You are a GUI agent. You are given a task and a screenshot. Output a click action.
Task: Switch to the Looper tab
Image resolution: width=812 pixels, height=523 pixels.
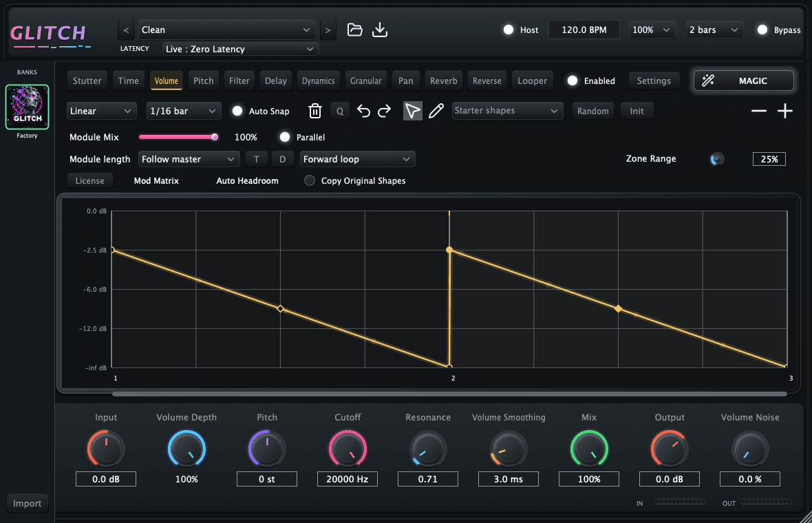coord(533,81)
